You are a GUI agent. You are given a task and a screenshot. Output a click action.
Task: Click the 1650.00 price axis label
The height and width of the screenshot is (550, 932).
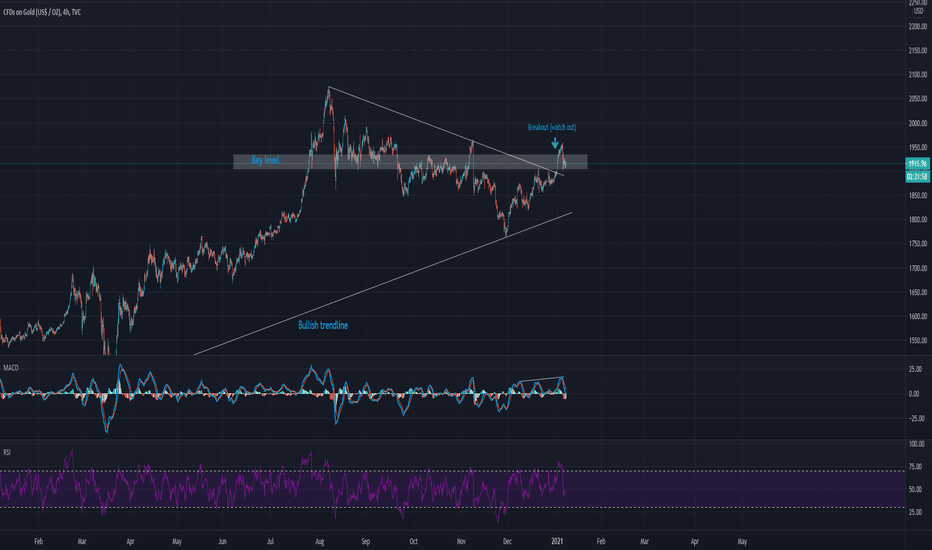tap(918, 293)
